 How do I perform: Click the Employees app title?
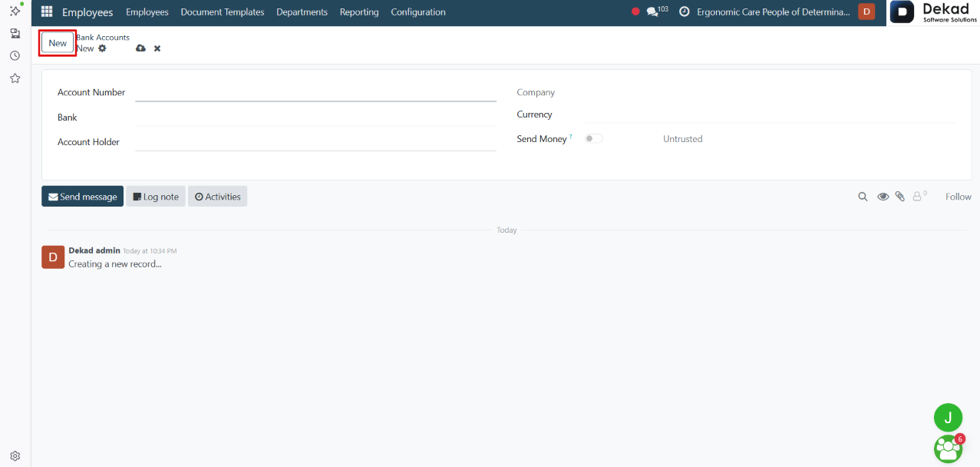(x=87, y=12)
